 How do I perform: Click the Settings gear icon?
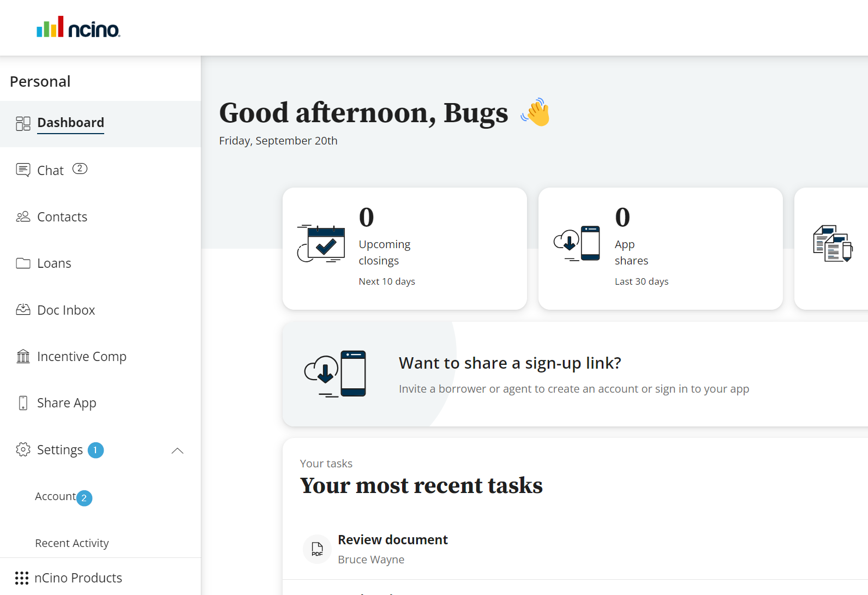pyautogui.click(x=23, y=449)
